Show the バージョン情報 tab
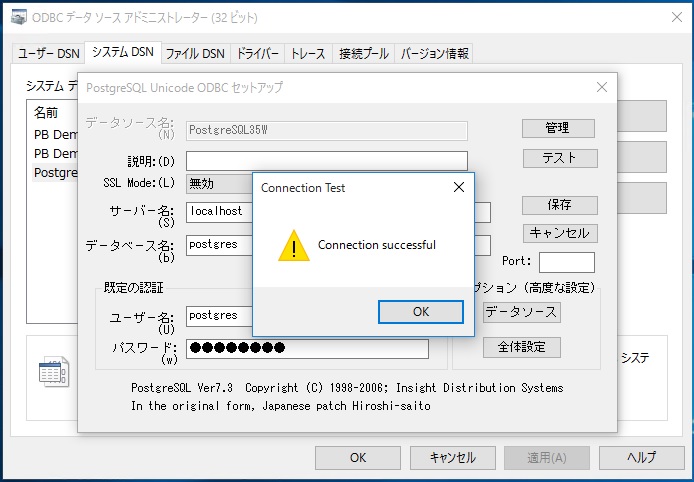The image size is (694, 482). pyautogui.click(x=434, y=54)
